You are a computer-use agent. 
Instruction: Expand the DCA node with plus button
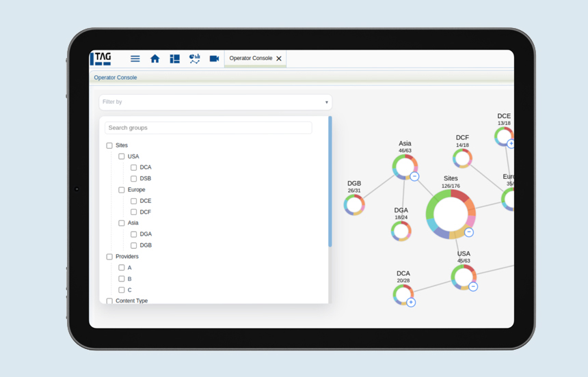point(411,302)
